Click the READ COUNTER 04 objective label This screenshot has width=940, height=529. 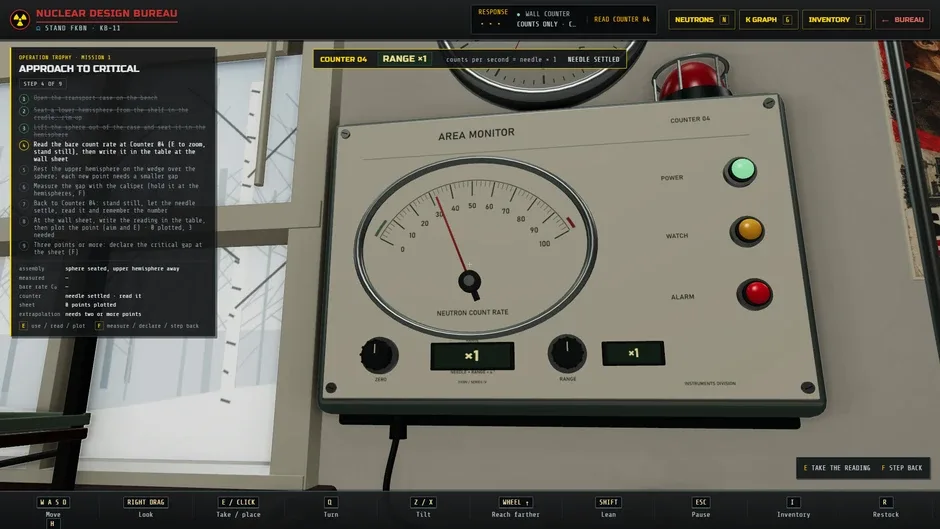coord(621,19)
